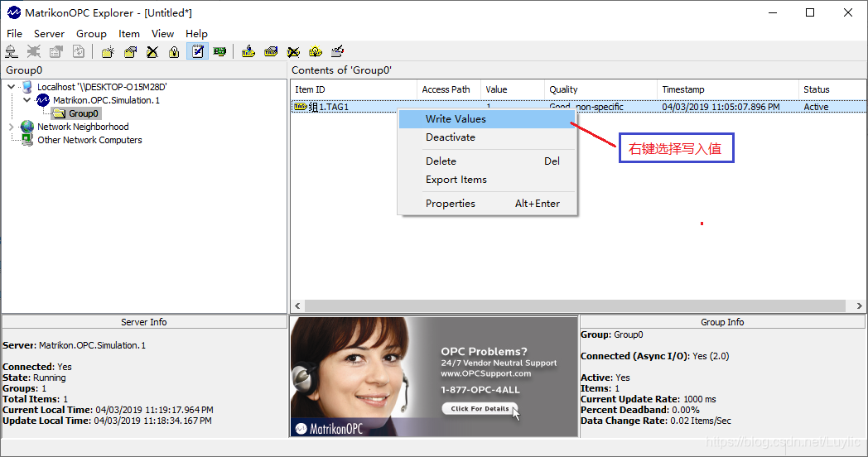Click the Active status cell
The image size is (868, 457).
click(x=816, y=107)
